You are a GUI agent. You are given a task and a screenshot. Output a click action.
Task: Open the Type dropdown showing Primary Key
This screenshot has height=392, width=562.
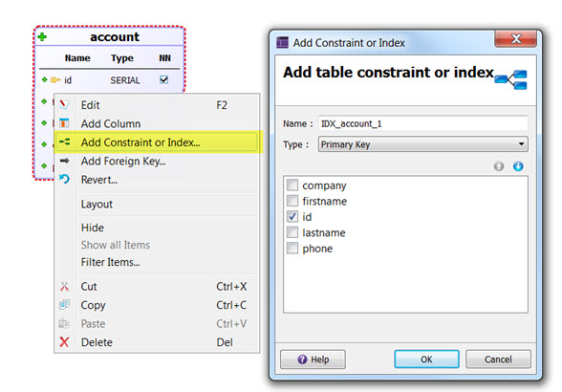coord(422,144)
